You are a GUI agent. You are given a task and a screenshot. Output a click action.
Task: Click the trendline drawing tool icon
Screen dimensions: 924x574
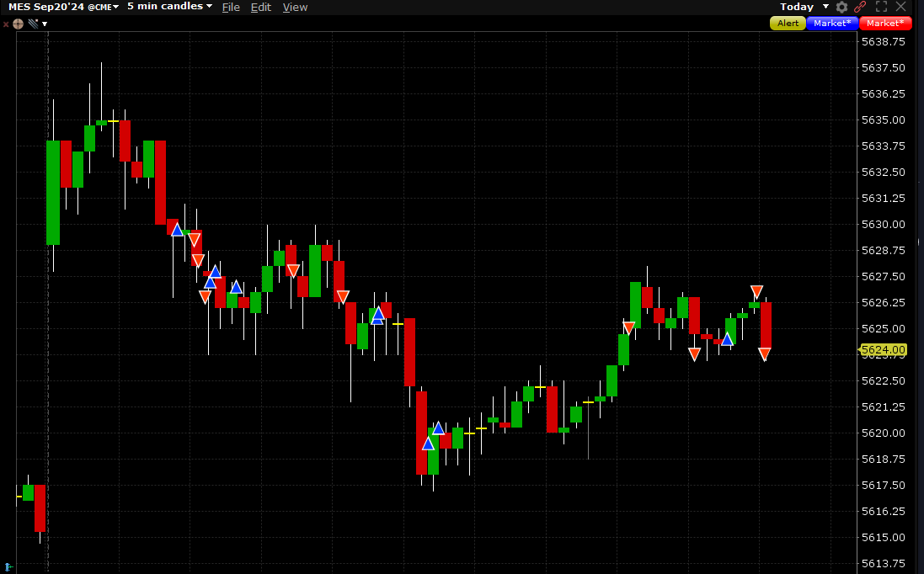coord(33,24)
